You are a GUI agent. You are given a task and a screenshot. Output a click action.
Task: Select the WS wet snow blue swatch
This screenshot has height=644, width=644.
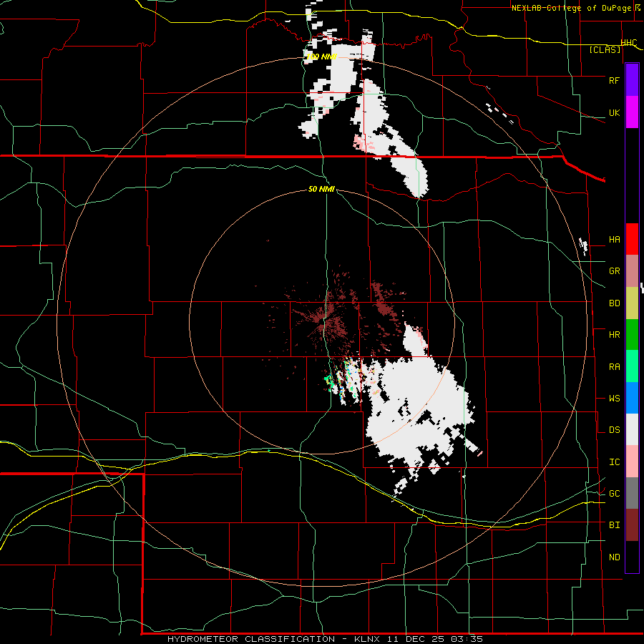tap(632, 398)
